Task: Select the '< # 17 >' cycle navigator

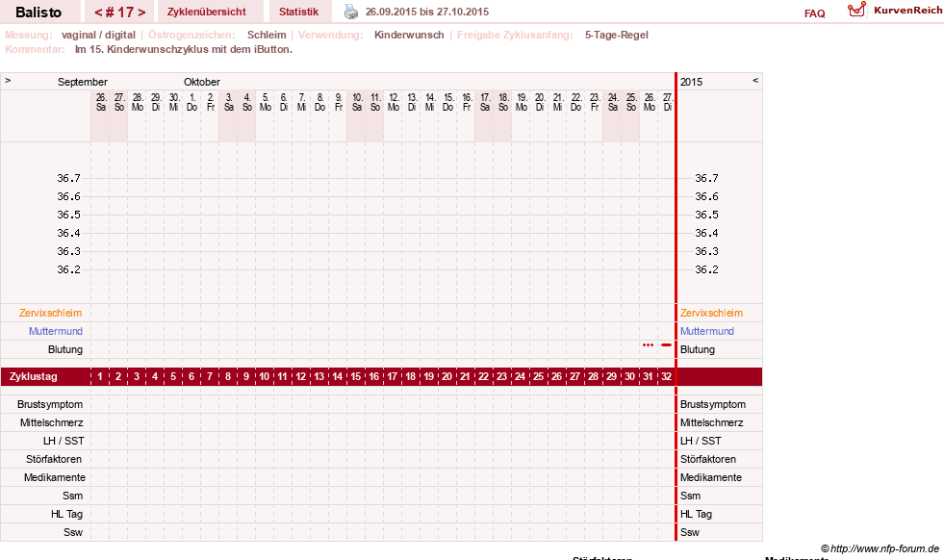Action: coord(120,13)
